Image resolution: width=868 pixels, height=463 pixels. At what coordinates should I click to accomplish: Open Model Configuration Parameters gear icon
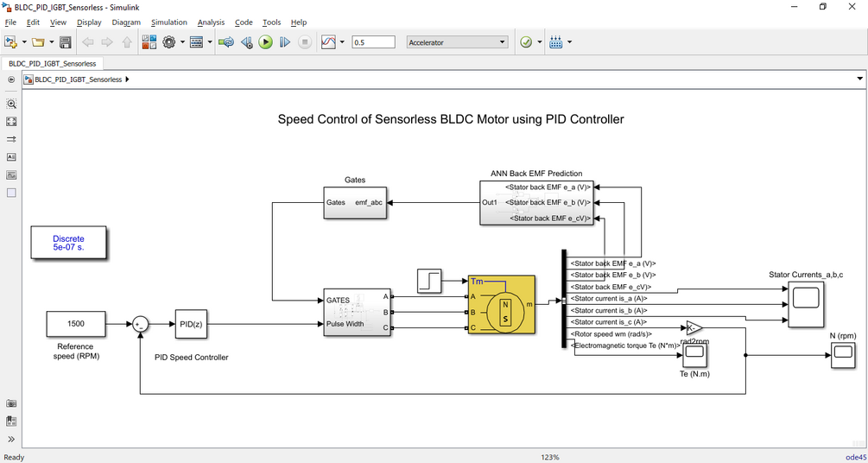(169, 42)
